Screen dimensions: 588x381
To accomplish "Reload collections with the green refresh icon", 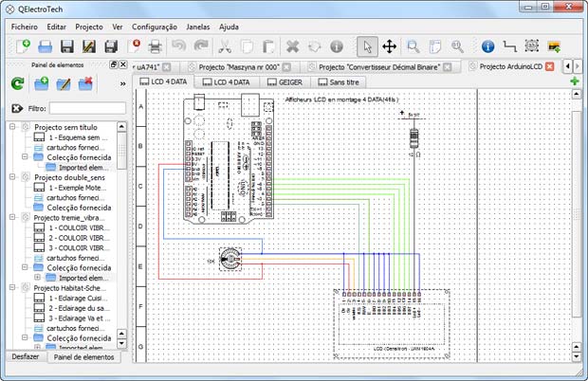I will pyautogui.click(x=17, y=83).
